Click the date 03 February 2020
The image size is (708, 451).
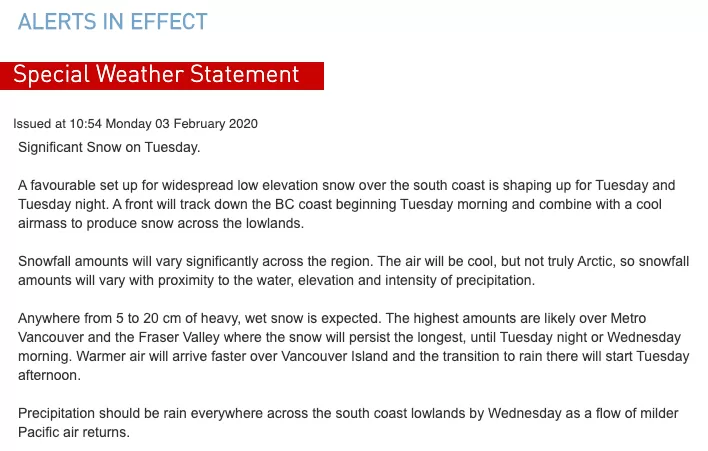tap(206, 124)
